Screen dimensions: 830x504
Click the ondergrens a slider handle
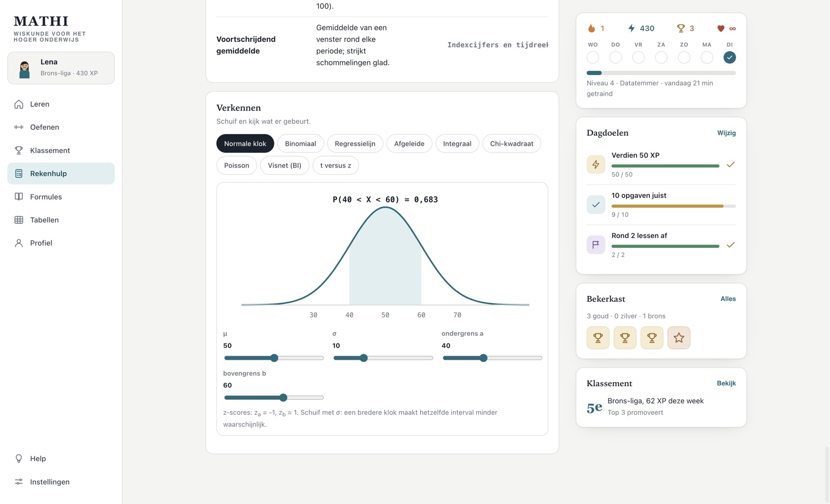[x=483, y=358]
